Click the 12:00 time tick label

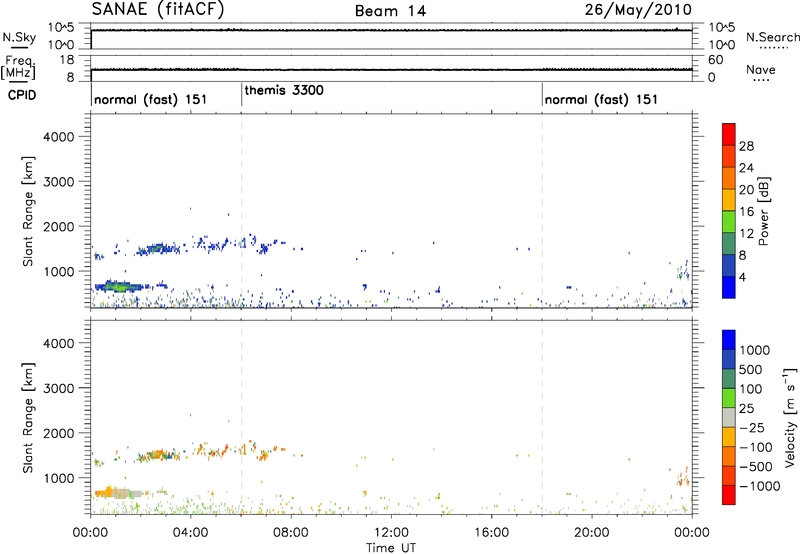coord(391,533)
